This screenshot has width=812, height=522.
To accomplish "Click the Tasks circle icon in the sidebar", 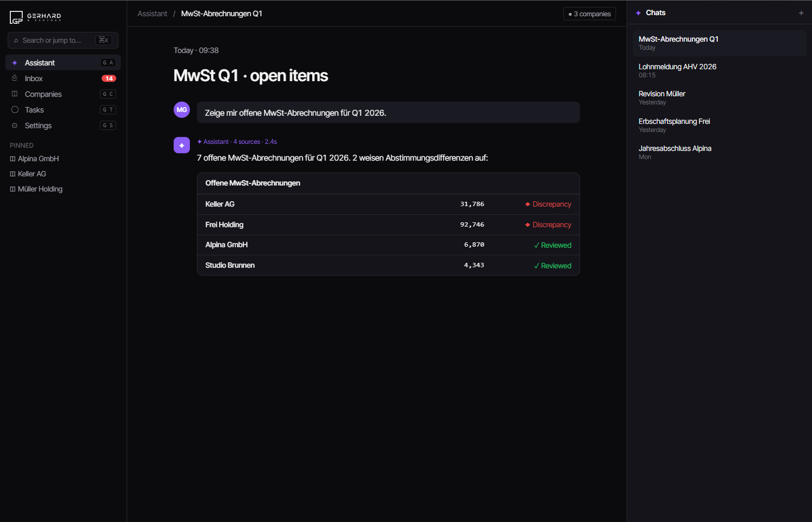I will [15, 110].
